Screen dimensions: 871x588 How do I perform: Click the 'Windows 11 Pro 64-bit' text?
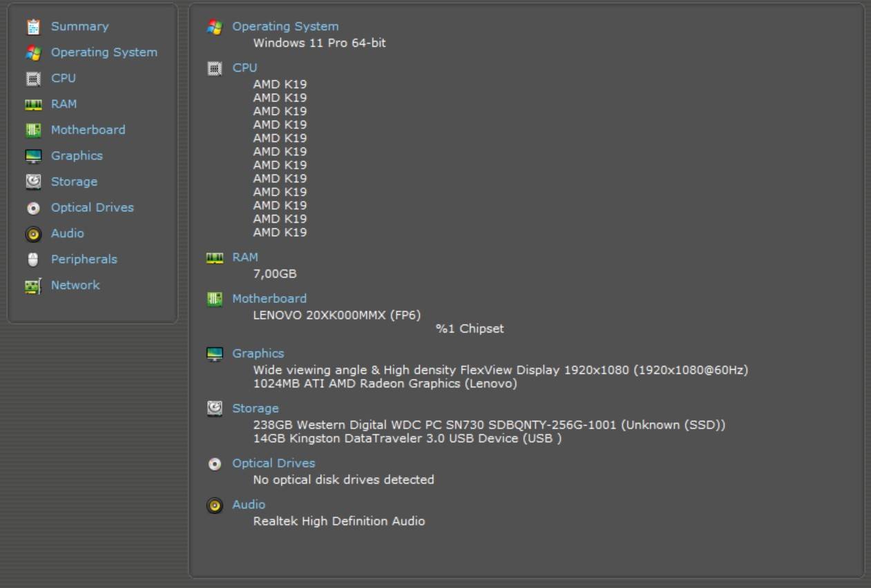click(319, 43)
